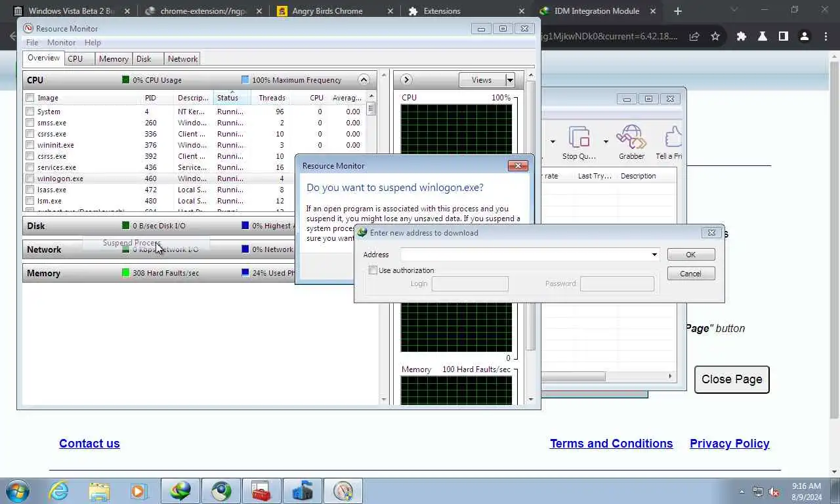Switch to Internet Download Manager taskbar icon
Screen dimensions: 840x504
[x=180, y=491]
